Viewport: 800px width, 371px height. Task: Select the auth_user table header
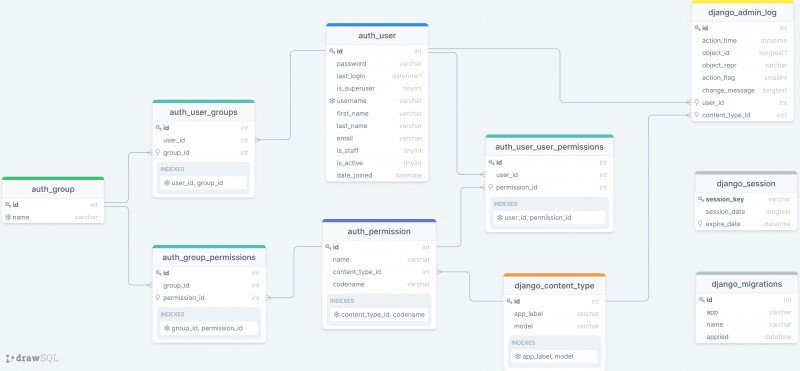tap(377, 36)
